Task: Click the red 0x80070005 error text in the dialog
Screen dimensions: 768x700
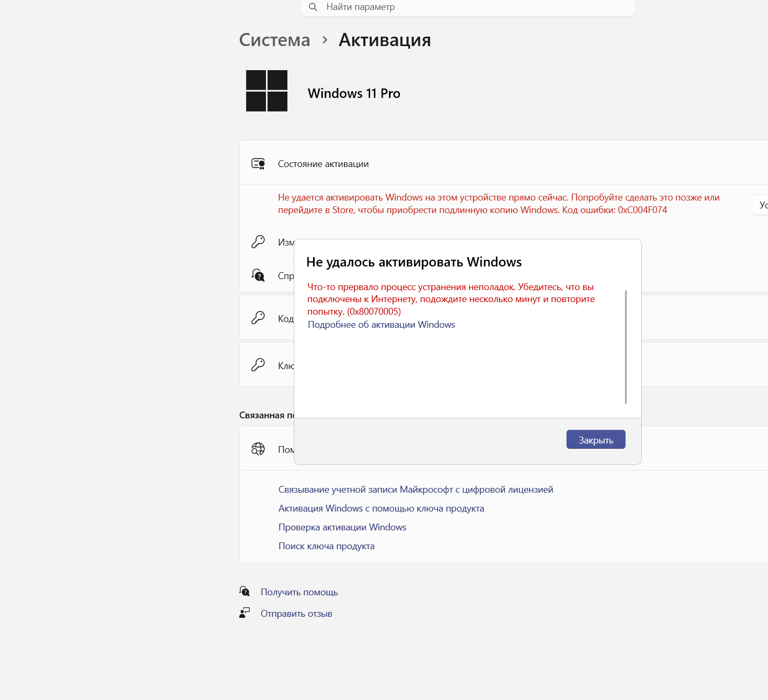Action: [x=451, y=299]
